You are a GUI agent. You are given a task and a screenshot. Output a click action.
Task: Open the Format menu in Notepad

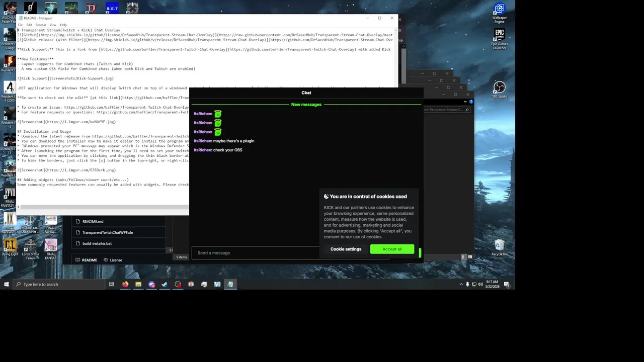[x=41, y=25]
